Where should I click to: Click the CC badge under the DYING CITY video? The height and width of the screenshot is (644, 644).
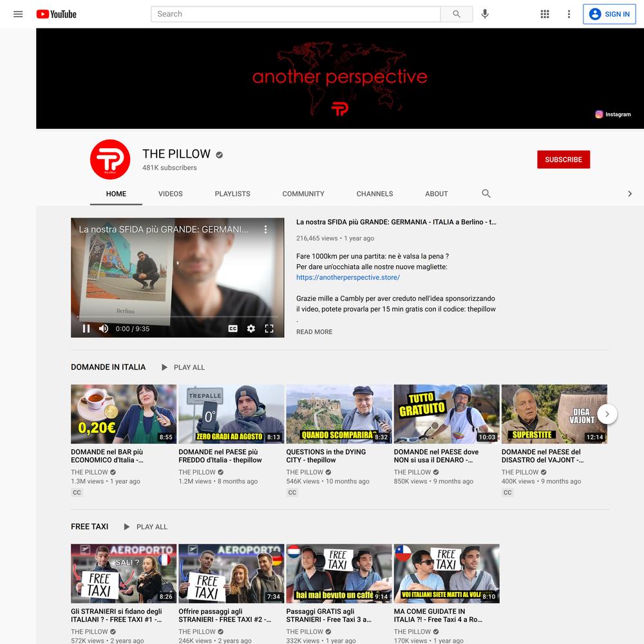click(x=292, y=493)
